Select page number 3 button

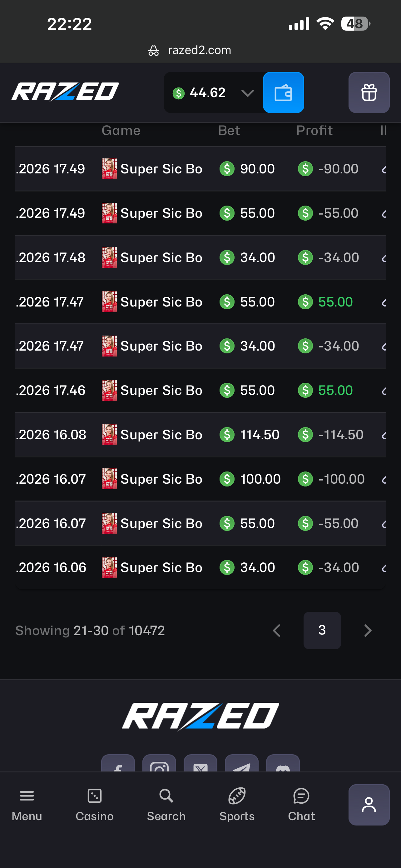point(322,631)
